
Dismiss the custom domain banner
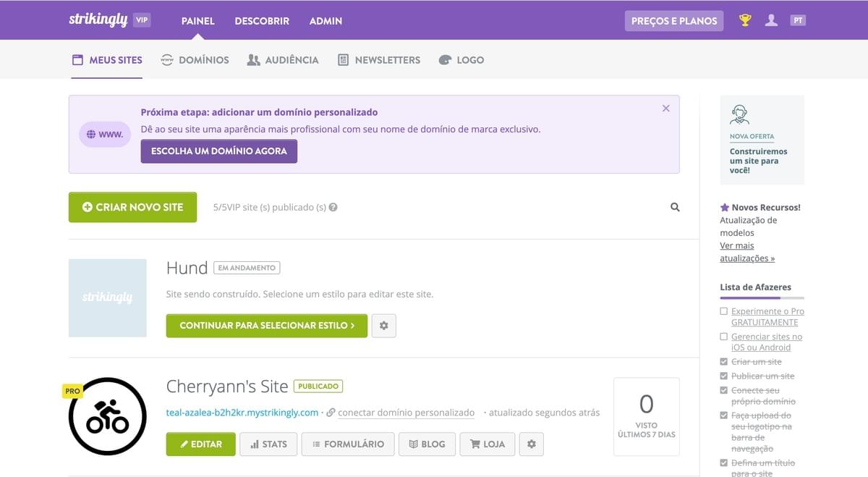click(665, 109)
